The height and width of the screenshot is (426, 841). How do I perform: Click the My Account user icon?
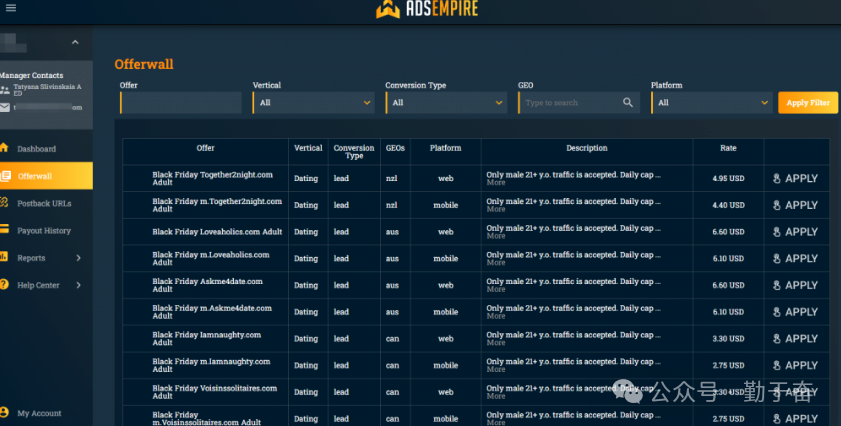coord(4,412)
